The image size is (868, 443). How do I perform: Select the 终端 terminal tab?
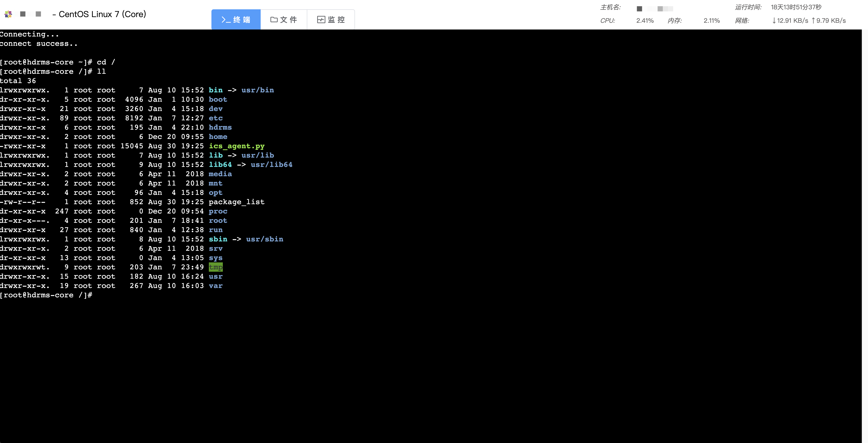pyautogui.click(x=236, y=20)
